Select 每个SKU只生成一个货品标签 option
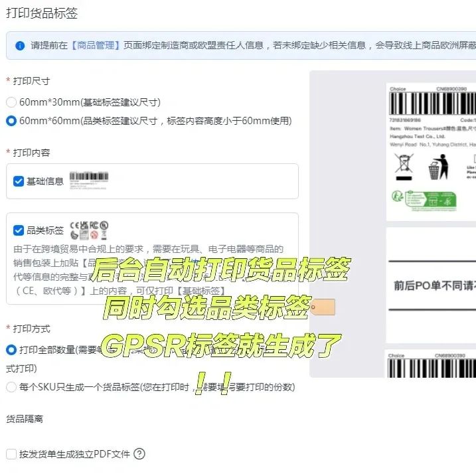Image resolution: width=476 pixels, height=476 pixels. click(x=11, y=387)
